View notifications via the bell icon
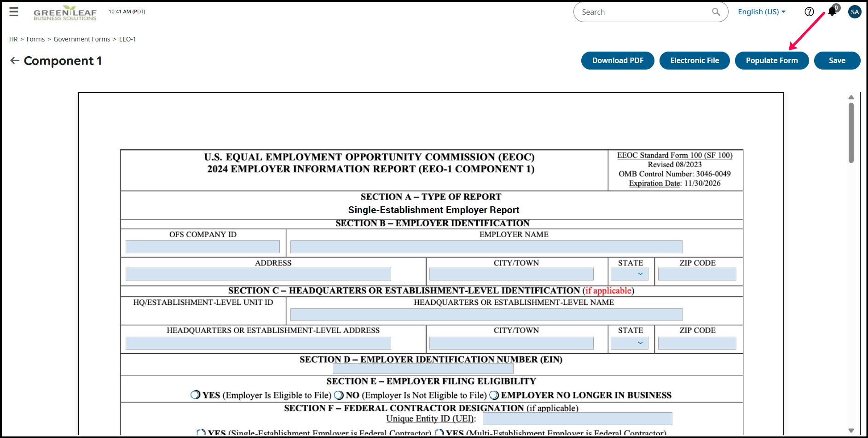The height and width of the screenshot is (438, 868). coord(833,11)
